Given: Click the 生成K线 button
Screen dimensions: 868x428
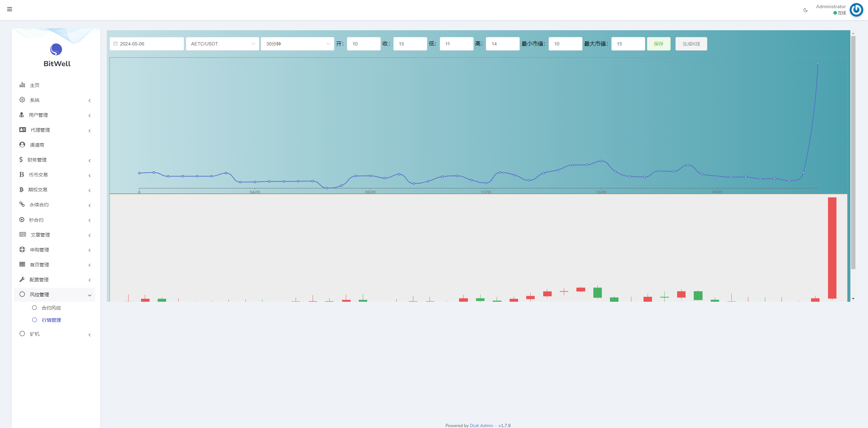Looking at the screenshot, I should pos(691,44).
